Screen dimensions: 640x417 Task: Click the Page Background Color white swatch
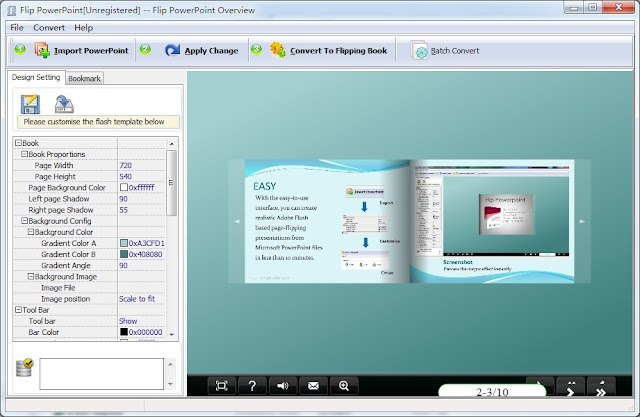[124, 187]
